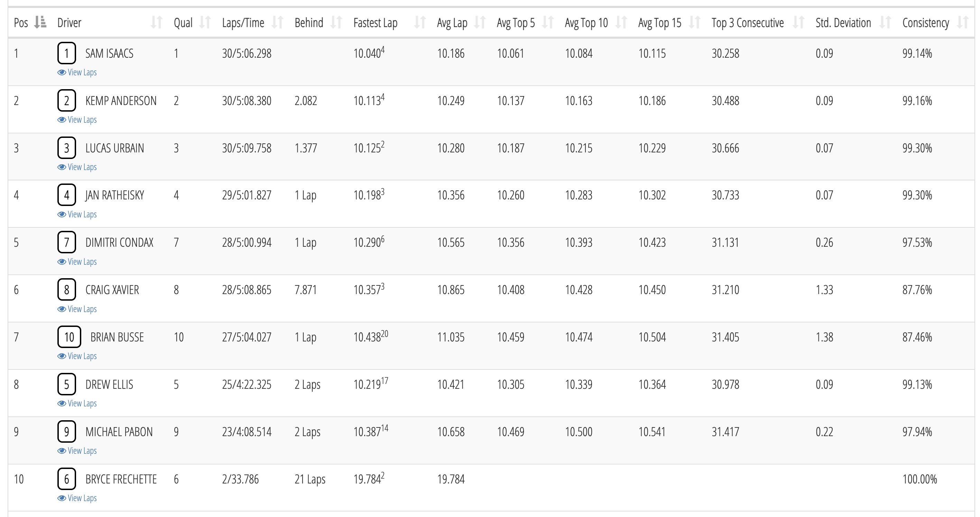The image size is (980, 517).
Task: Show lap details for Dimitri Condax
Action: click(81, 262)
